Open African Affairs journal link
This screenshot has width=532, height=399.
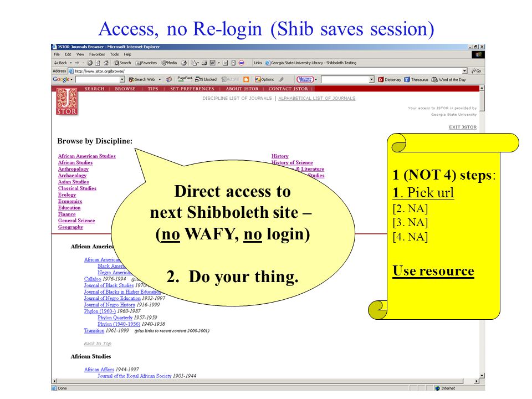coord(99,370)
